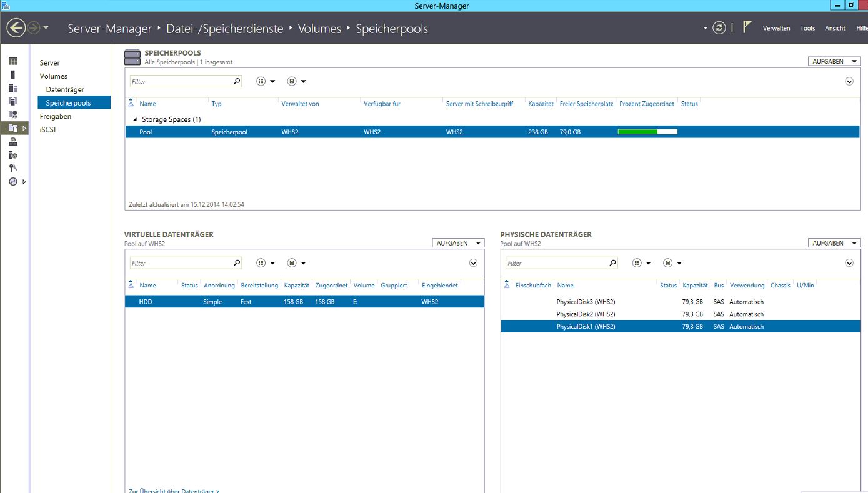Sort by Kapazität column in Speicherpools

pyautogui.click(x=541, y=104)
